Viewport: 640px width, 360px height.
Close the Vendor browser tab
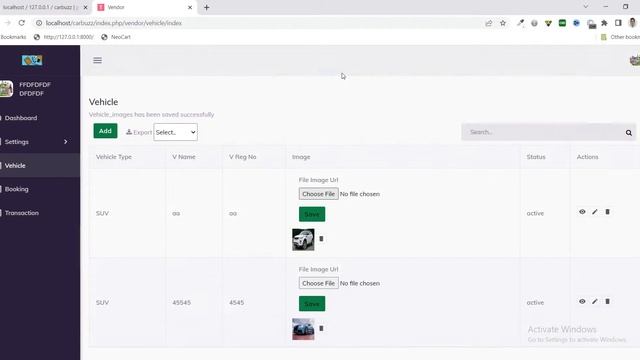click(x=190, y=7)
